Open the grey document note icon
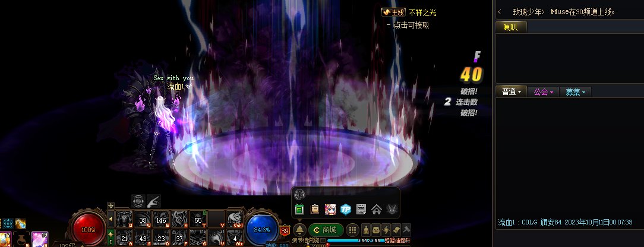 (x=361, y=209)
